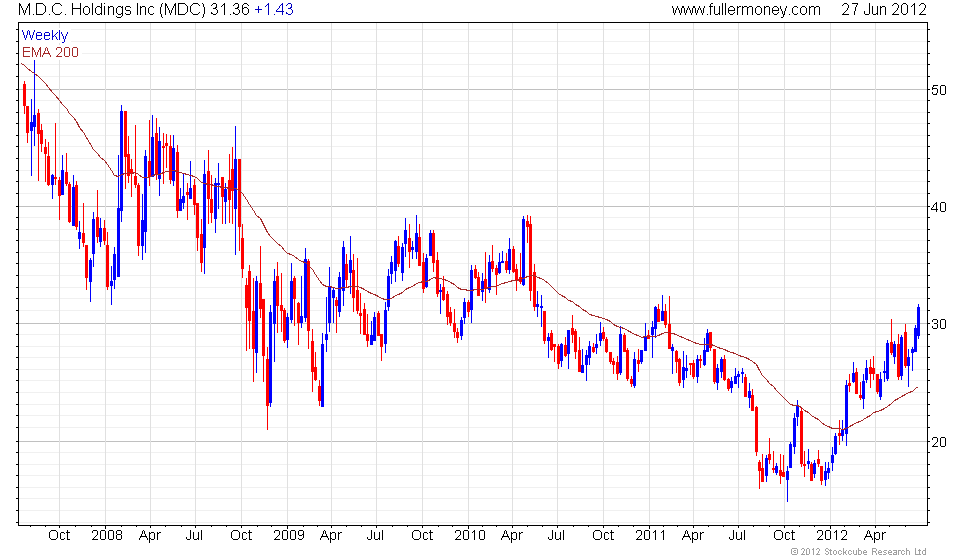This screenshot has width=980, height=560.
Task: Click the Apr label following 2011
Action: pos(692,536)
